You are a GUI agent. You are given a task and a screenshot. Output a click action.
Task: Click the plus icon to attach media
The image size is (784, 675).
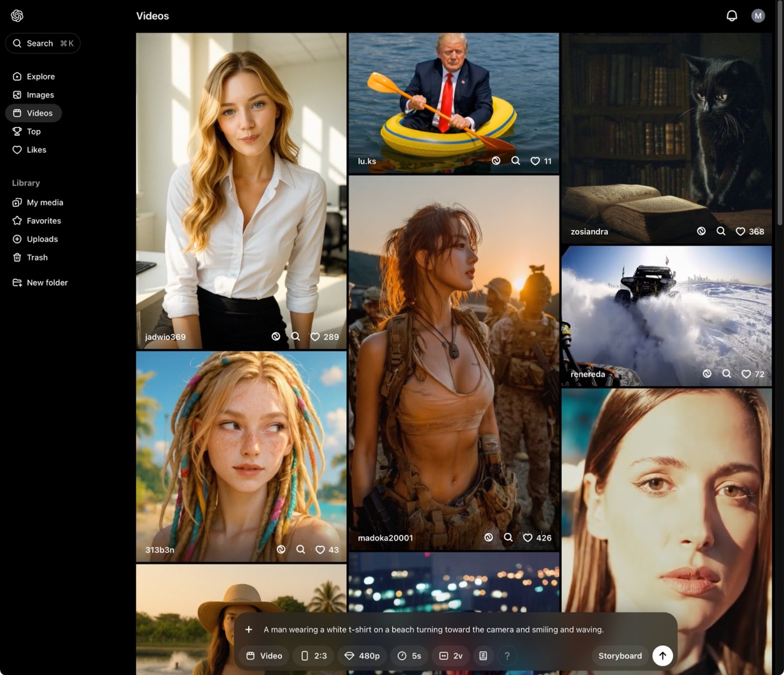pyautogui.click(x=249, y=629)
